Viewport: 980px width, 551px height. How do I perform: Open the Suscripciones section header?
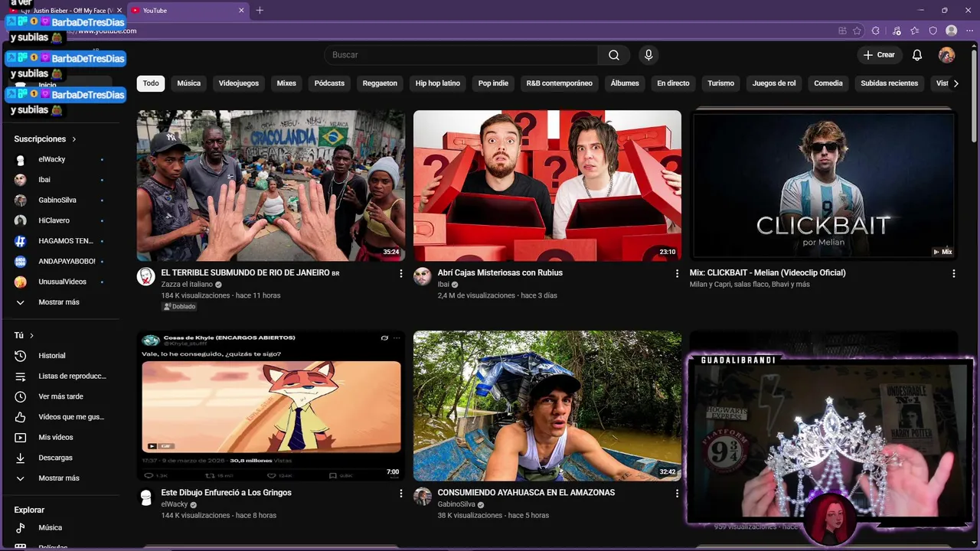point(45,139)
